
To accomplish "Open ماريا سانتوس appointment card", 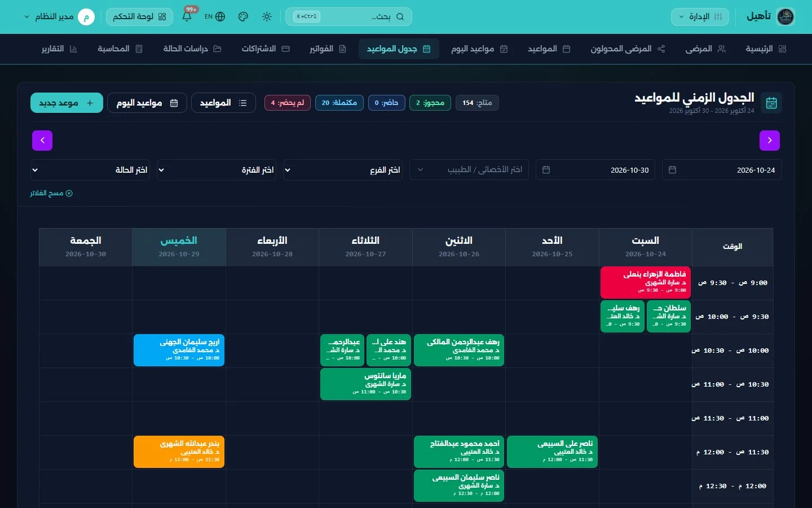I will [x=365, y=384].
